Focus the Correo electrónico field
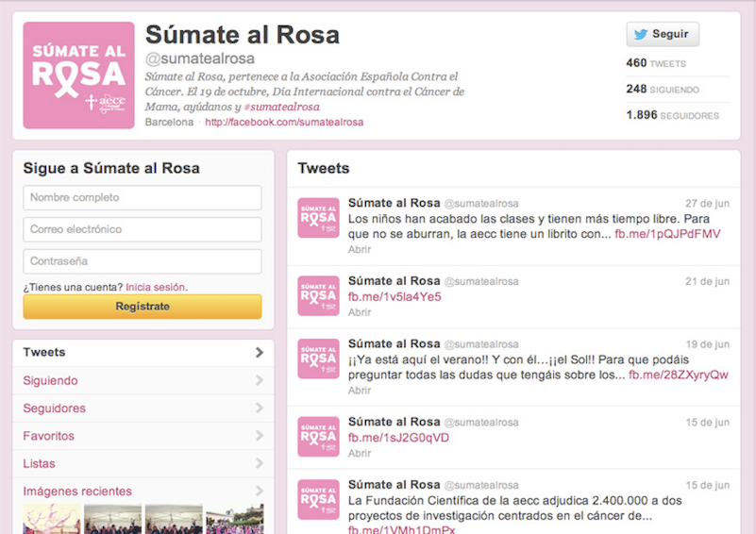 (x=143, y=229)
